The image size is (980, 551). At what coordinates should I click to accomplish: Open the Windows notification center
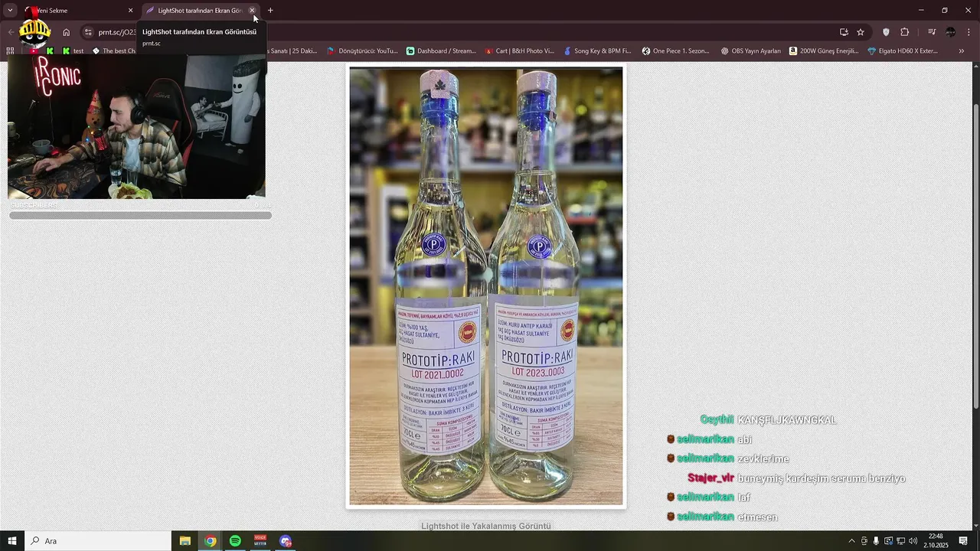pyautogui.click(x=963, y=541)
